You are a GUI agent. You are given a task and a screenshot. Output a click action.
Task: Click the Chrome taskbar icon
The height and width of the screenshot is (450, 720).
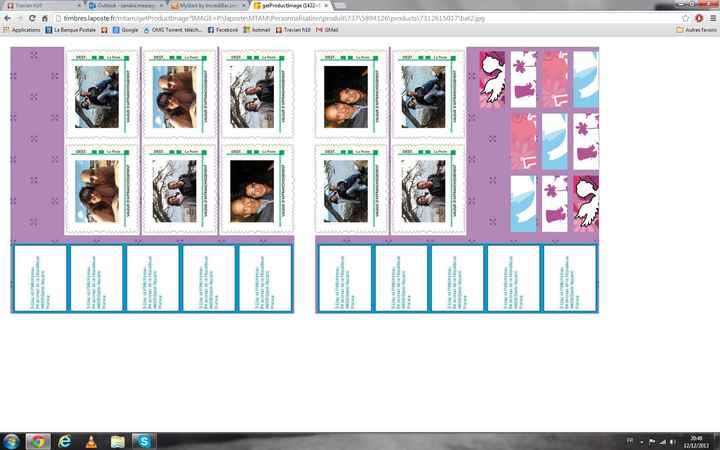click(x=38, y=442)
